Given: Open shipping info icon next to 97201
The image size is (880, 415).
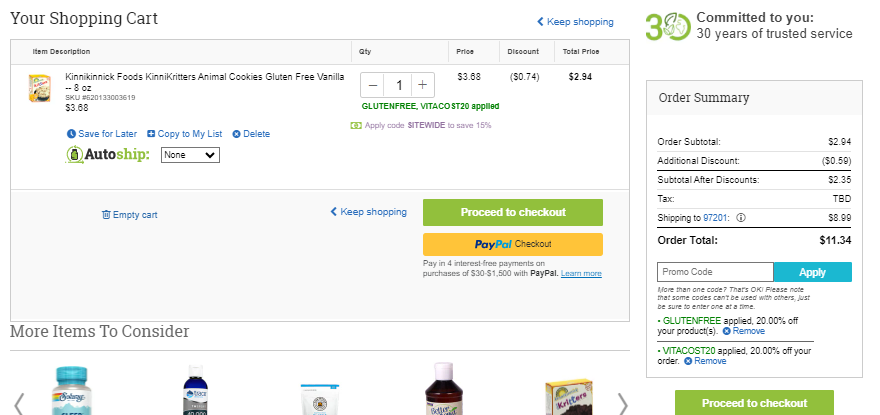Looking at the screenshot, I should (740, 218).
